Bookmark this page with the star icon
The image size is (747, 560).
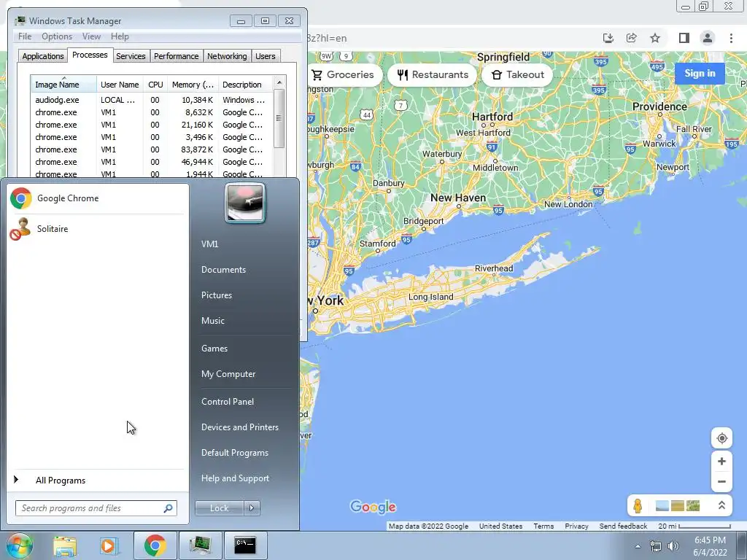click(x=655, y=38)
